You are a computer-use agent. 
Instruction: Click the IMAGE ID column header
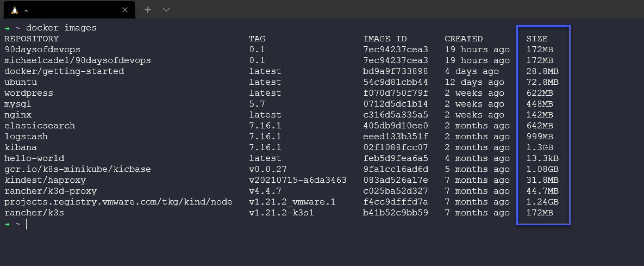pyautogui.click(x=385, y=39)
